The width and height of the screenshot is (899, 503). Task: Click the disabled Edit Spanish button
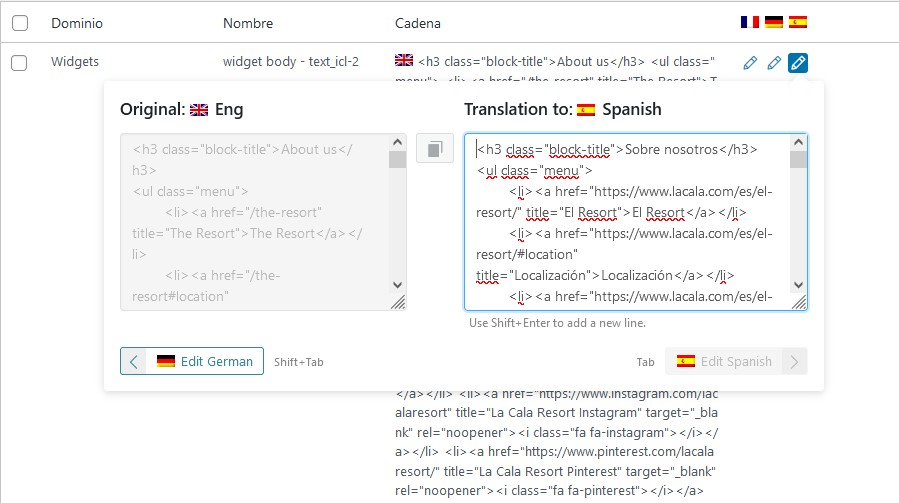(x=736, y=361)
